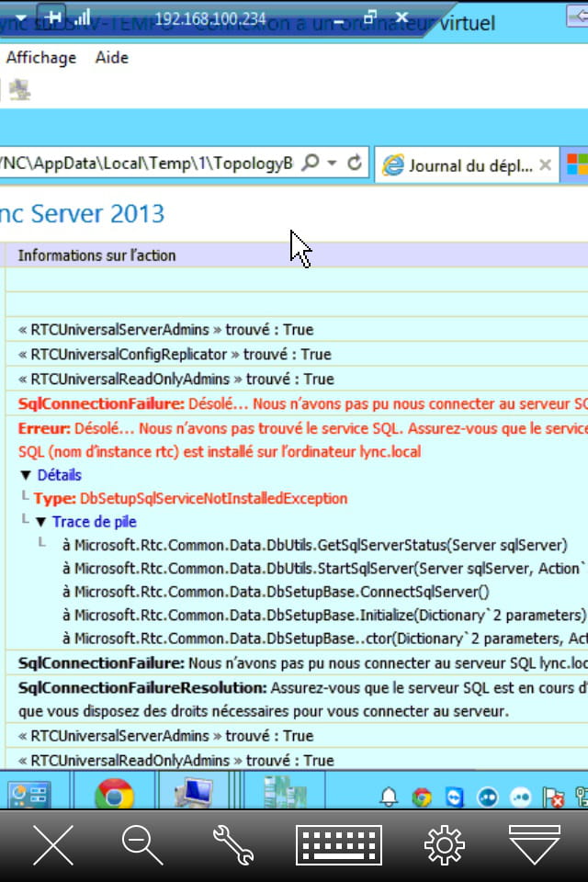Click the arrow button beside the window title
This screenshot has width=588, height=882.
point(577,17)
